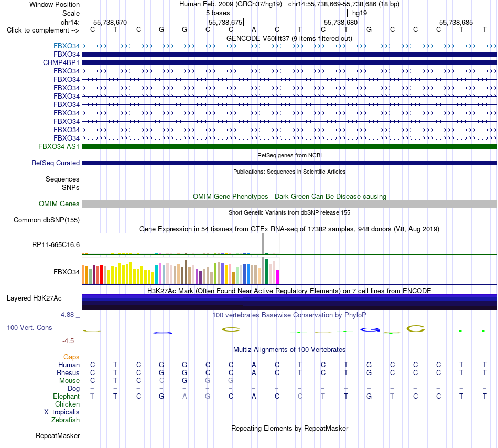Open the 100 vertebrates Basewise Conservation by PhyloP title
Image resolution: width=498 pixels, height=448 pixels.
[x=289, y=315]
